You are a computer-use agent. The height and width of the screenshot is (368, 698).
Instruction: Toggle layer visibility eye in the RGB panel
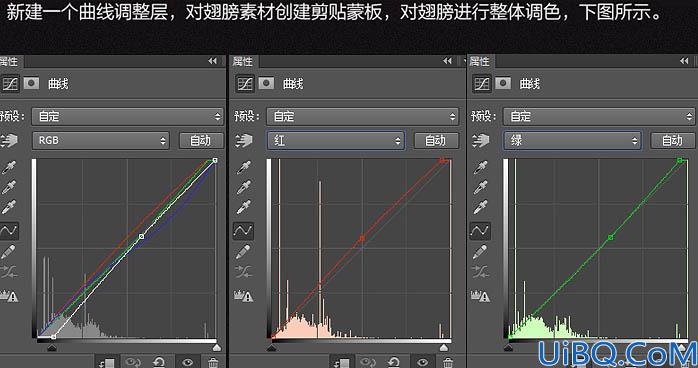187,363
